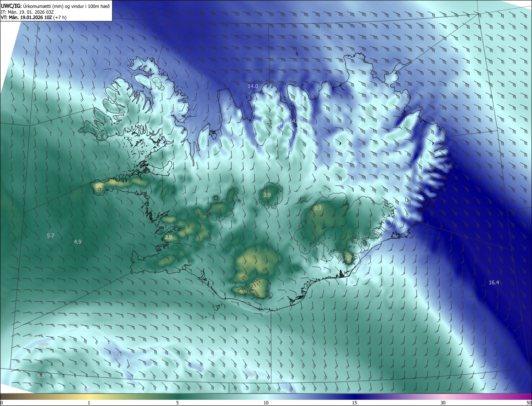
Task: Click the colorbar label 5
Action: click(177, 403)
